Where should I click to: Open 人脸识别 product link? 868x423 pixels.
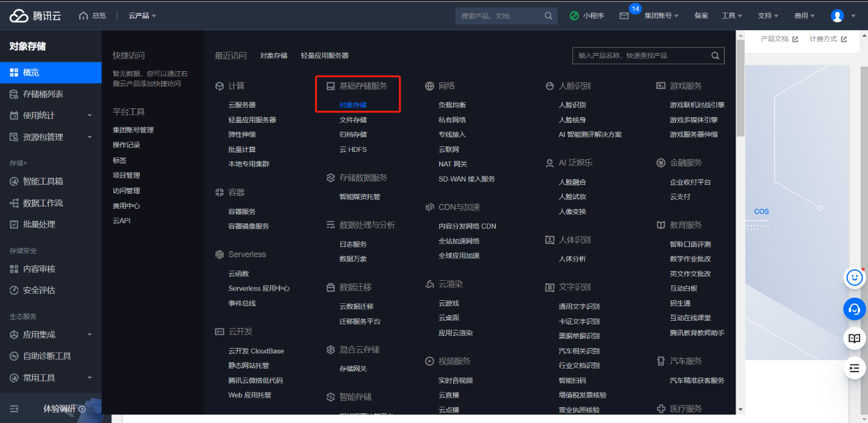pos(572,105)
